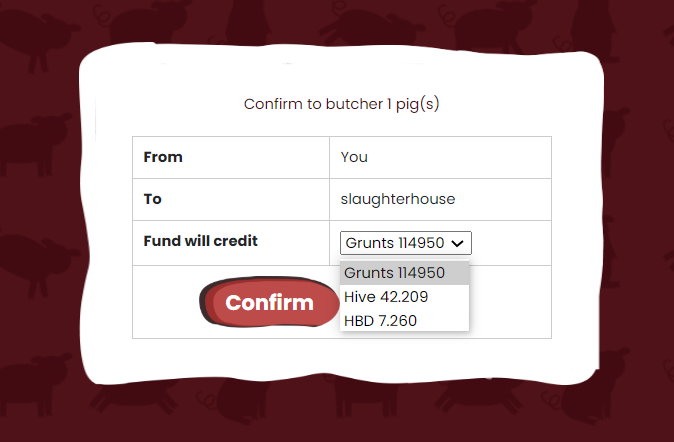This screenshot has width=674, height=442.
Task: Click the To label cell
Action: [231, 200]
